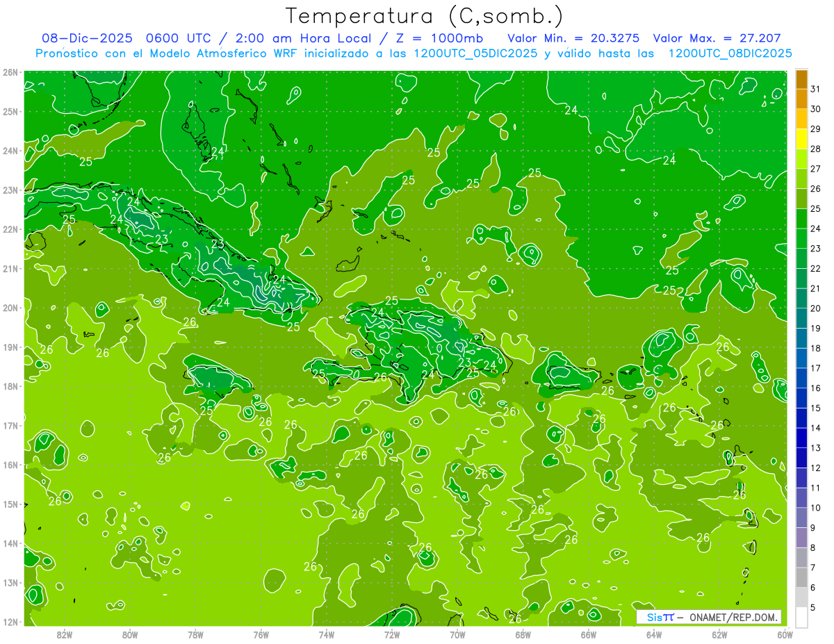Click the "SisTT - ONAMET/REP.DOM." credit label

click(708, 617)
